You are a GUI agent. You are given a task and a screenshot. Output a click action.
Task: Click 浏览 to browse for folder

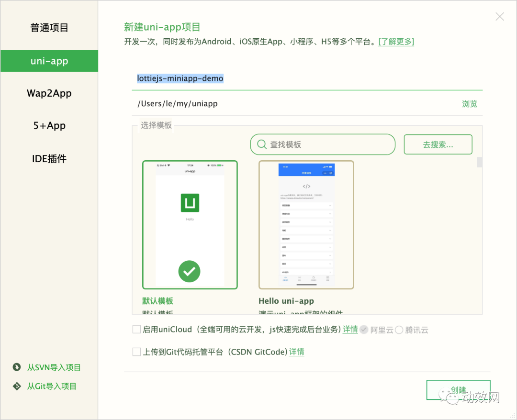[470, 104]
